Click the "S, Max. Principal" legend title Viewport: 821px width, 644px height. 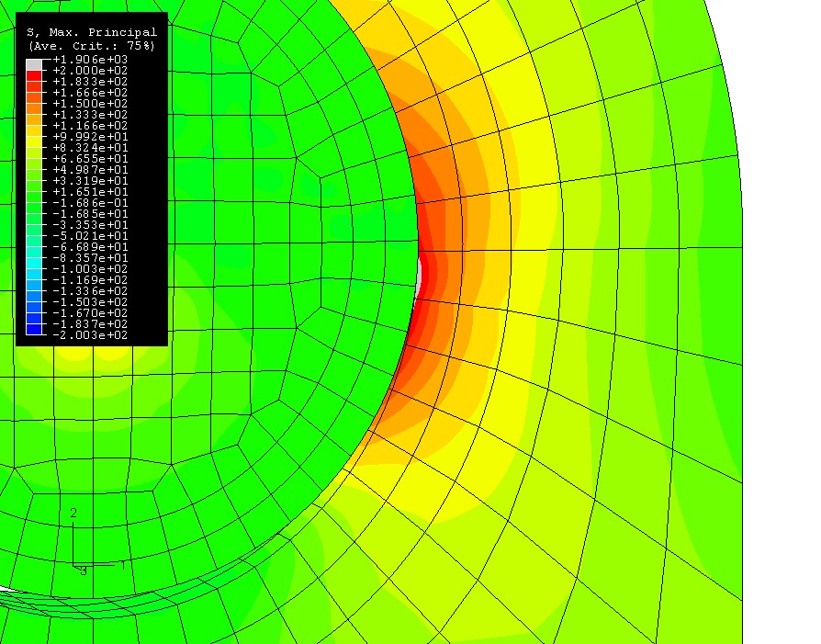click(91, 32)
